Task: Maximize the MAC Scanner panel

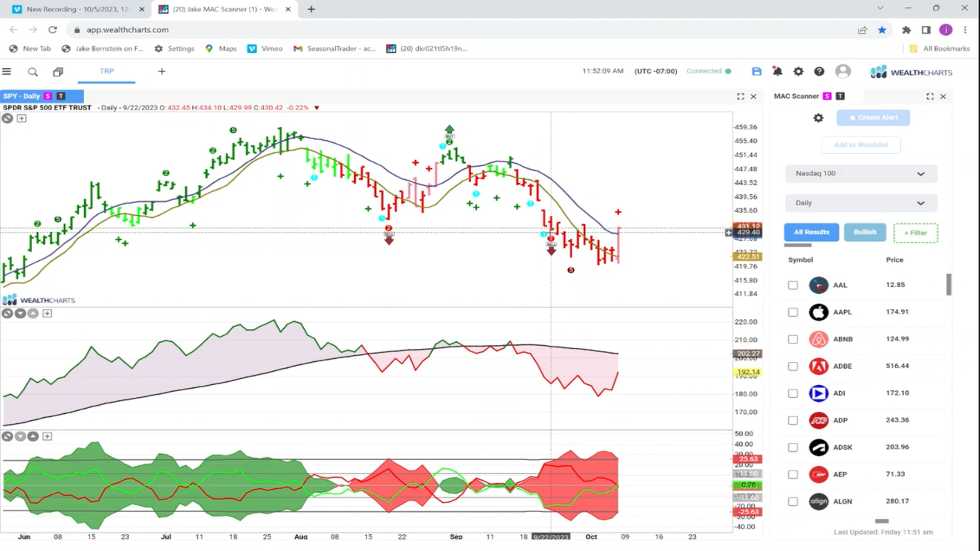Action: point(930,96)
